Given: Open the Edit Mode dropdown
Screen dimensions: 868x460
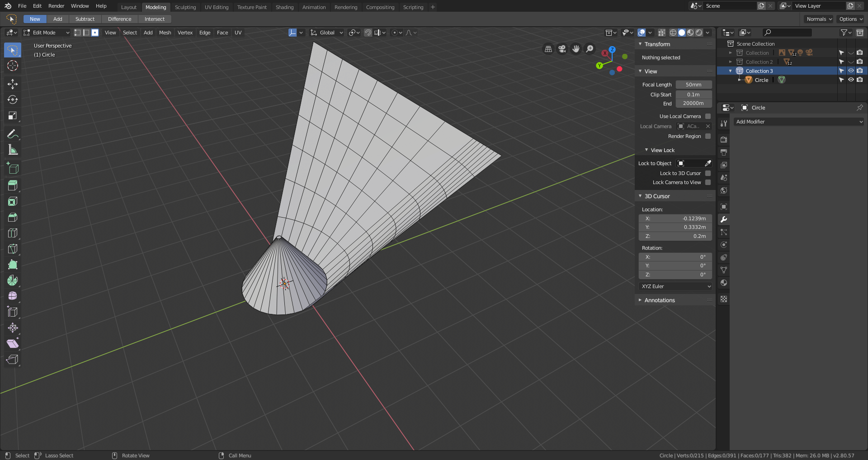Looking at the screenshot, I should click(x=47, y=33).
